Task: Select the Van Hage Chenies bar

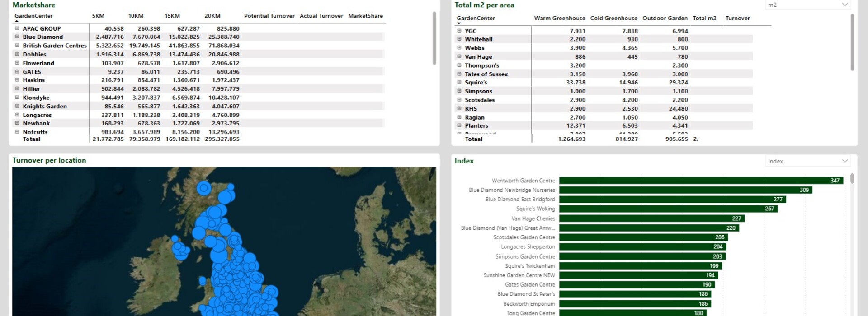Action: click(652, 218)
